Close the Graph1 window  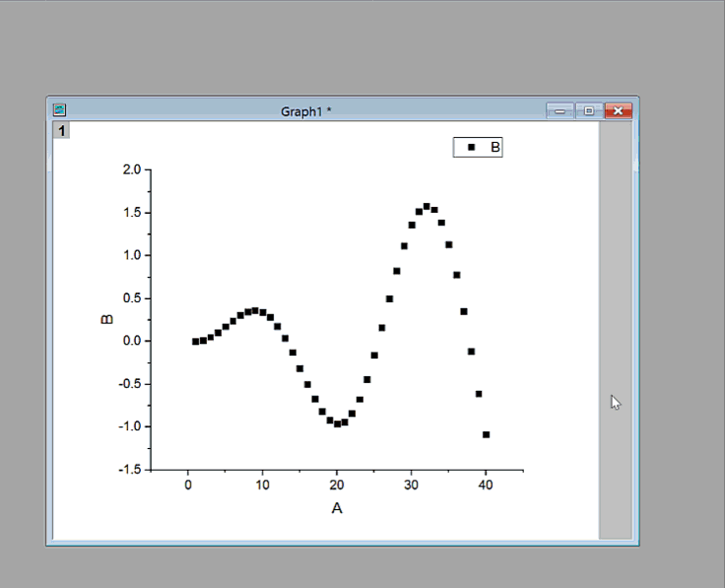coord(618,110)
